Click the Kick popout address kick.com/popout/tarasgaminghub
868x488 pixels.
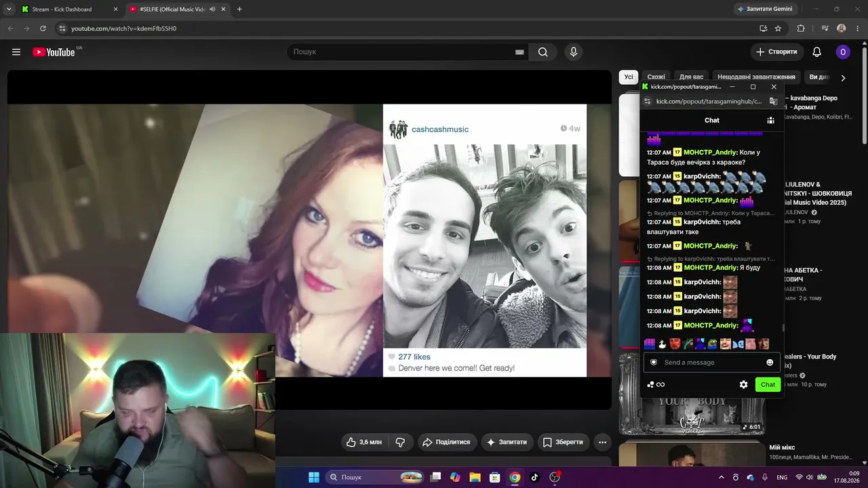click(x=709, y=101)
